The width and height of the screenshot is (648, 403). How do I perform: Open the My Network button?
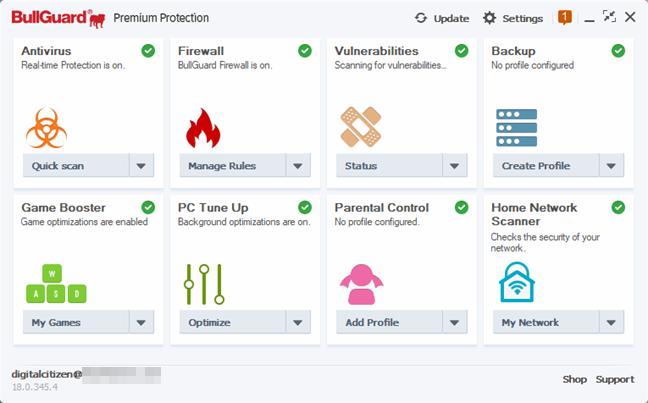546,322
